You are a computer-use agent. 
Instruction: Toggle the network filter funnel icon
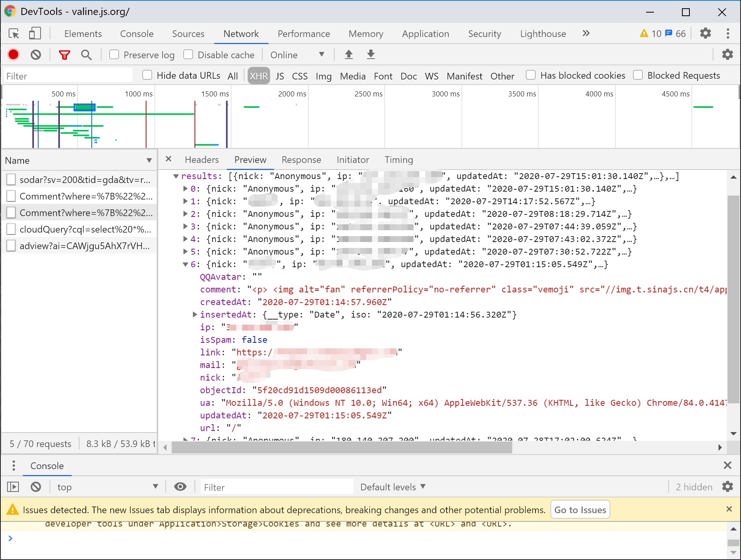64,55
